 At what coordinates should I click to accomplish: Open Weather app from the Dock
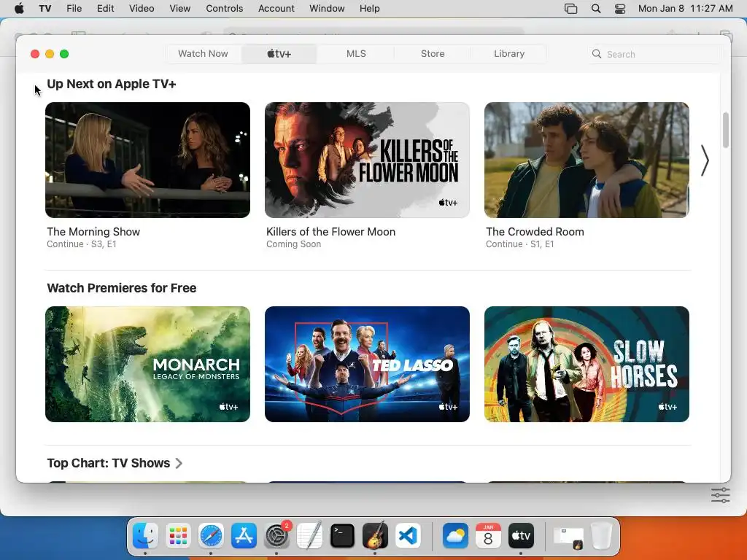[455, 536]
